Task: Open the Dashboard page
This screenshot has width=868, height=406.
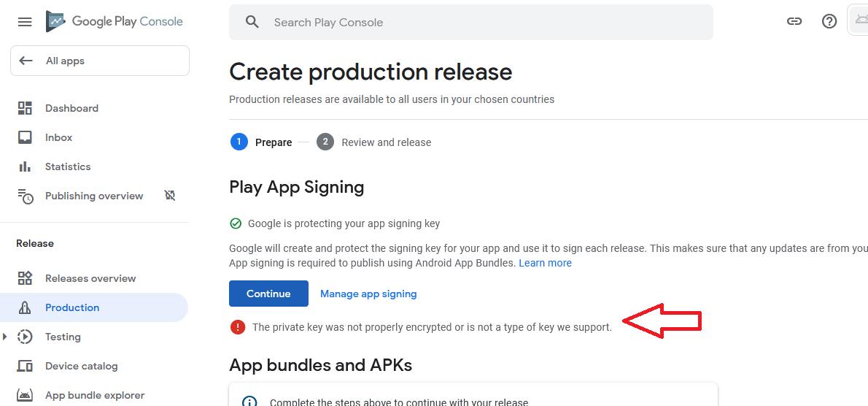Action: tap(71, 108)
